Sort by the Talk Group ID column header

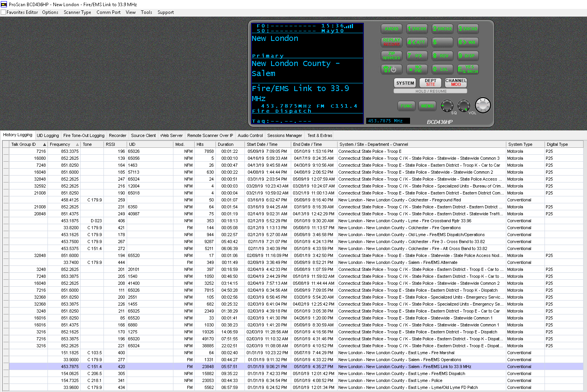(28, 144)
